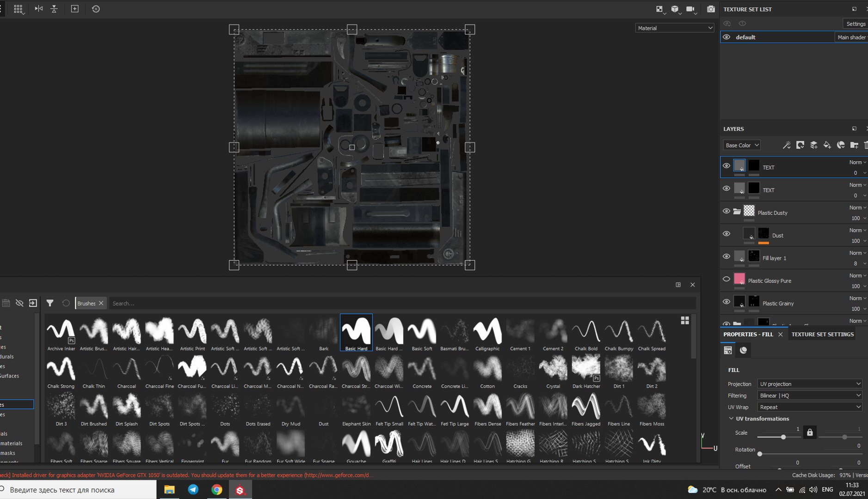868x499 pixels.
Task: Lock the UV scale ratio
Action: 810,432
